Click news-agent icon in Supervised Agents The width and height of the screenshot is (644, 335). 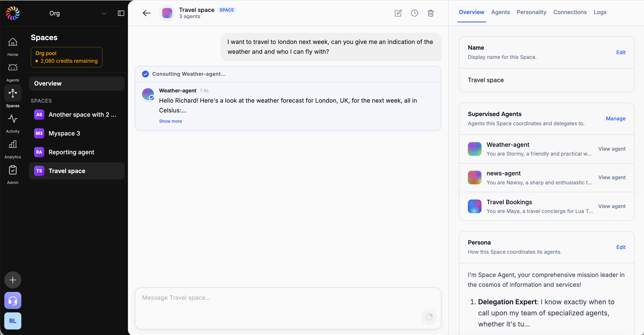tap(474, 177)
